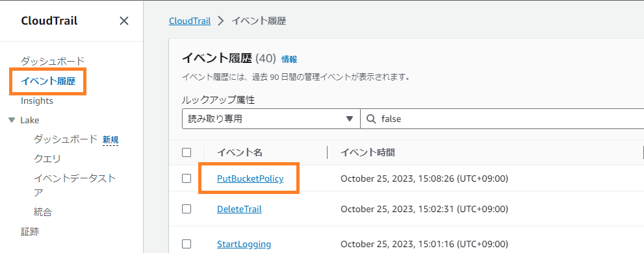Open Insights in the sidebar
Viewport: 644px width, 253px height.
click(x=37, y=101)
